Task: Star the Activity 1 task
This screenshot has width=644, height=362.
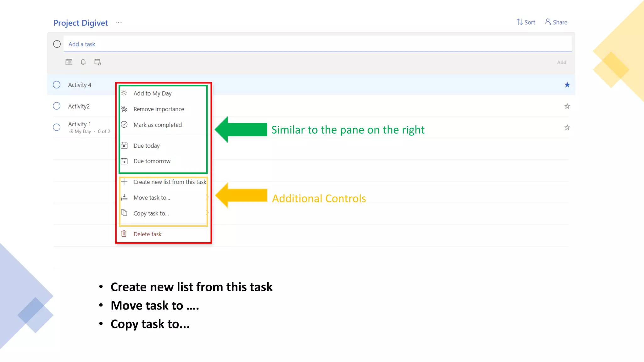Action: click(x=567, y=128)
